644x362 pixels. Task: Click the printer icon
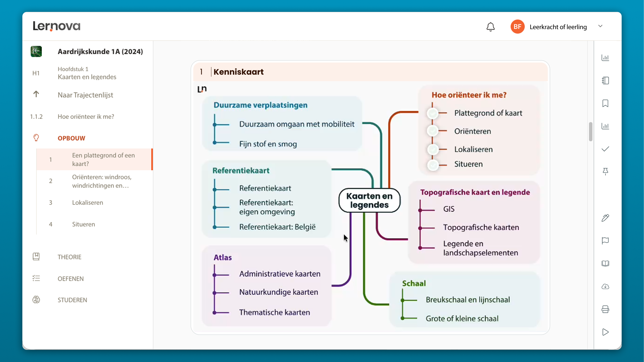605,309
